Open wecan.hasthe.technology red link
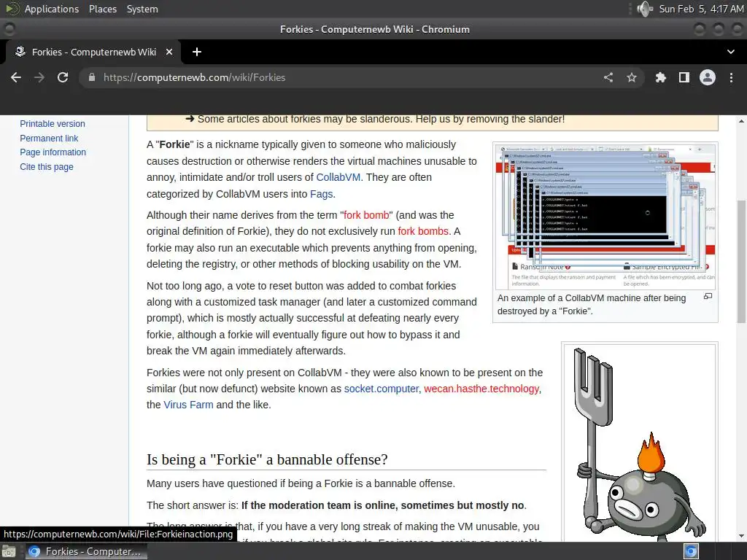The width and height of the screenshot is (747, 560). [481, 389]
